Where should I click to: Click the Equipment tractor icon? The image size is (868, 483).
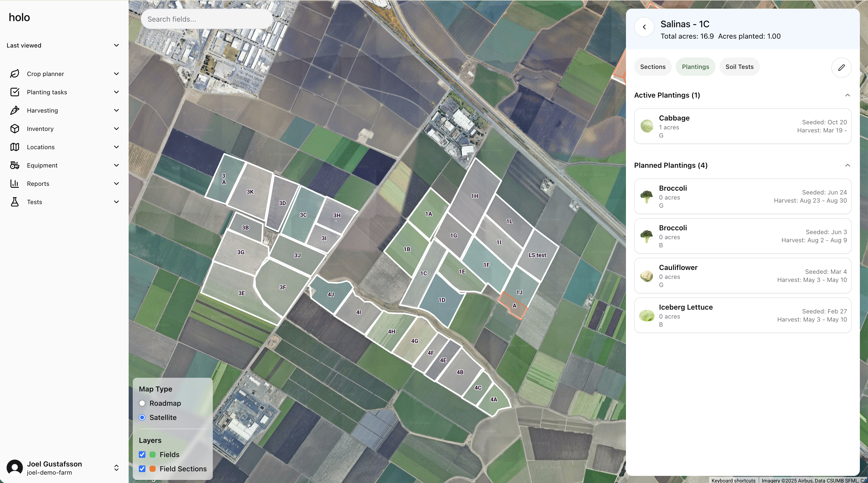pos(14,165)
